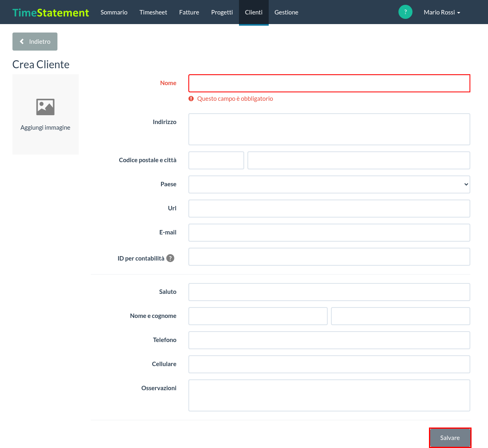The height and width of the screenshot is (448, 488).
Task: Click Aggiungi immagine to upload picture
Action: [x=45, y=128]
